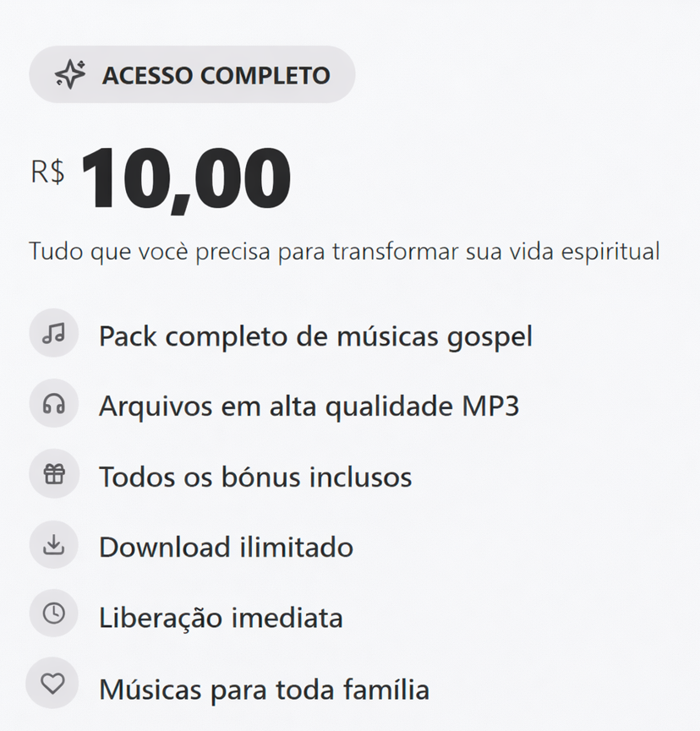This screenshot has height=731, width=700.
Task: Select the ACESSO COMPLETO badge label
Action: pyautogui.click(x=216, y=75)
